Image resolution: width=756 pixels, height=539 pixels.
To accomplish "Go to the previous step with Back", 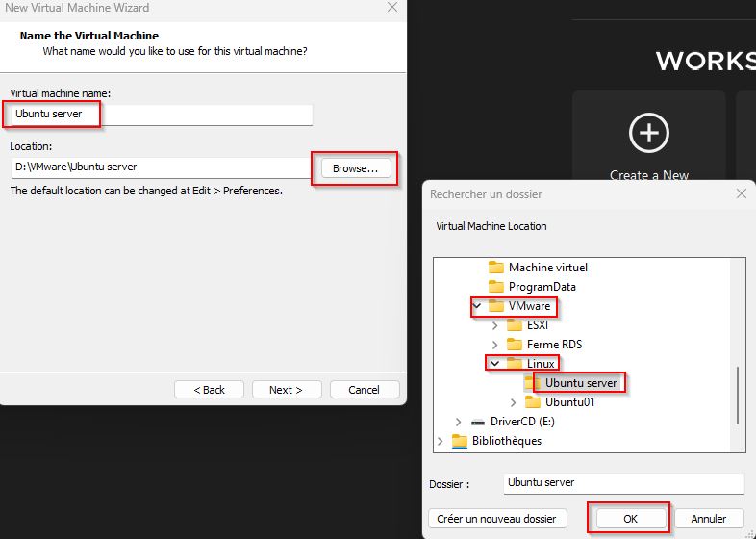I will pyautogui.click(x=210, y=390).
